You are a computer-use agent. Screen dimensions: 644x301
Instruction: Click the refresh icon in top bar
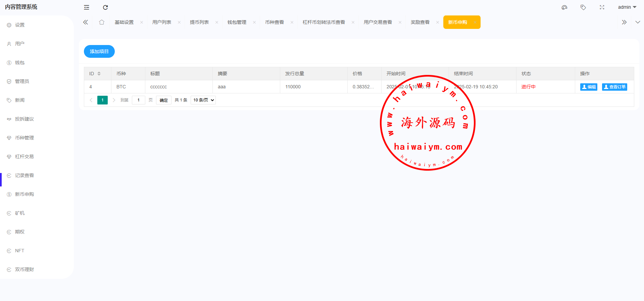click(x=105, y=7)
